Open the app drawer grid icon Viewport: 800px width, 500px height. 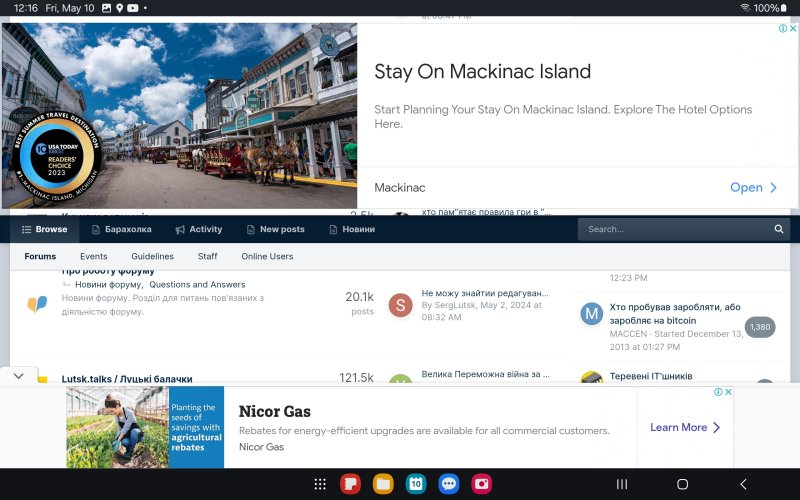pos(320,484)
